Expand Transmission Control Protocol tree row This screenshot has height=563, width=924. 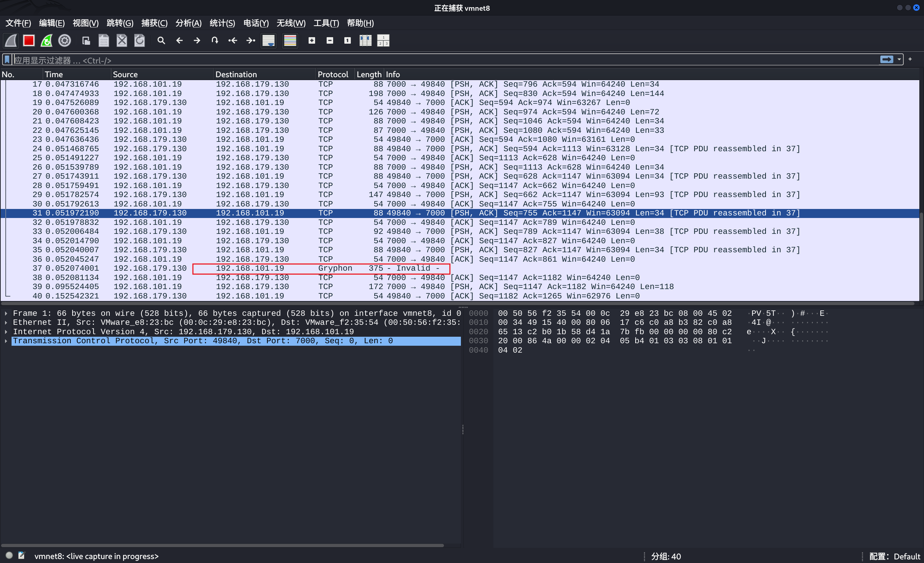coord(6,341)
